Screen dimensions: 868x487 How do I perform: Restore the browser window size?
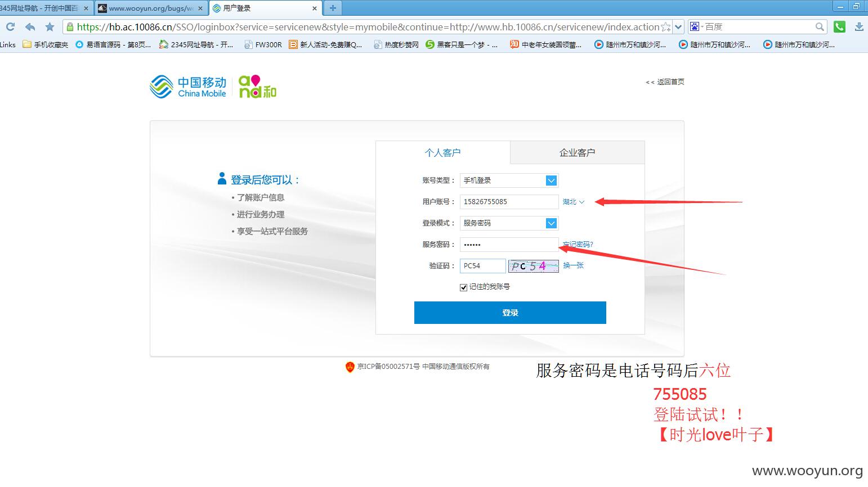pos(857,6)
